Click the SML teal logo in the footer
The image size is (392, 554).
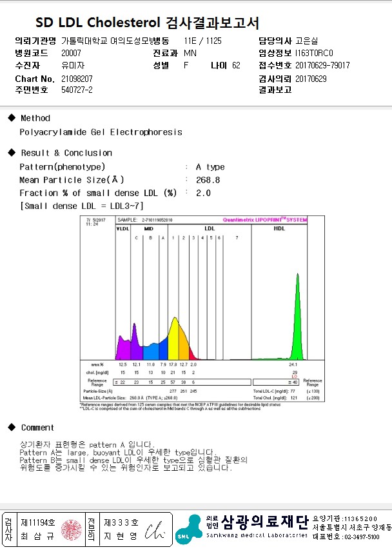(x=190, y=529)
